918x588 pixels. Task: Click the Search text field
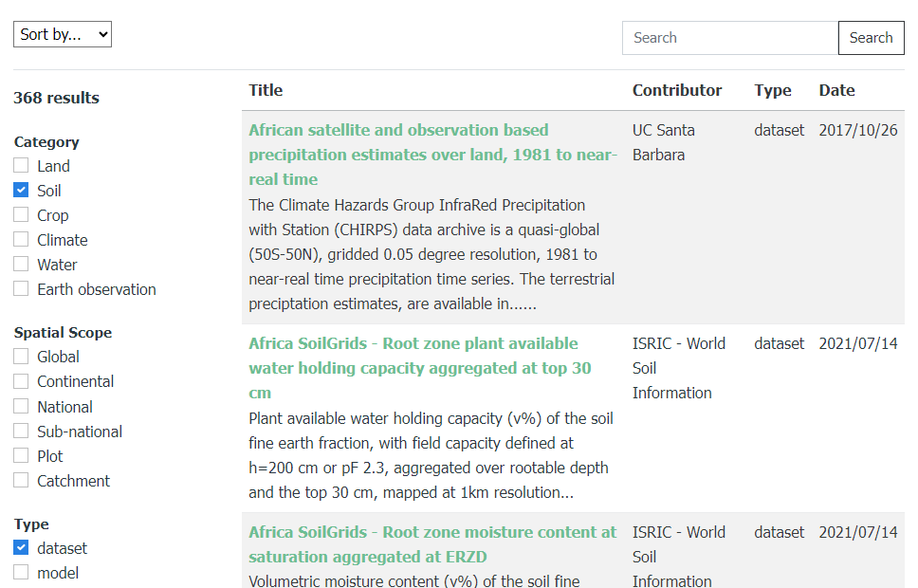(730, 38)
